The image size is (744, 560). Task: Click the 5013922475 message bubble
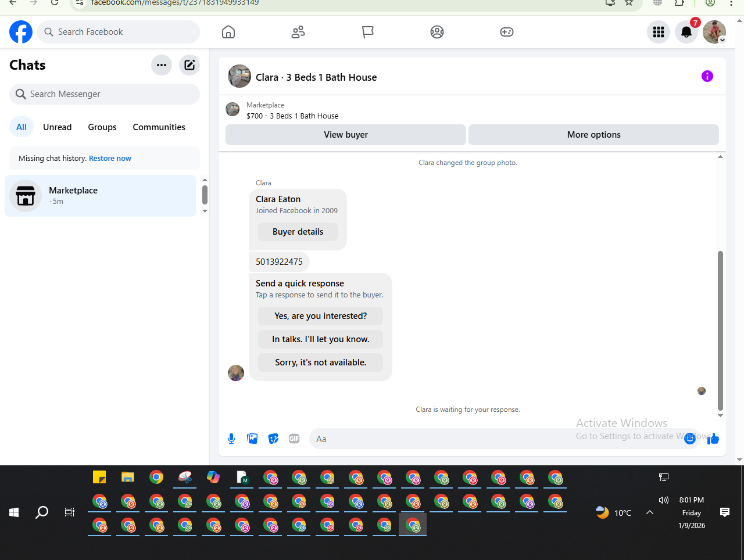[279, 262]
